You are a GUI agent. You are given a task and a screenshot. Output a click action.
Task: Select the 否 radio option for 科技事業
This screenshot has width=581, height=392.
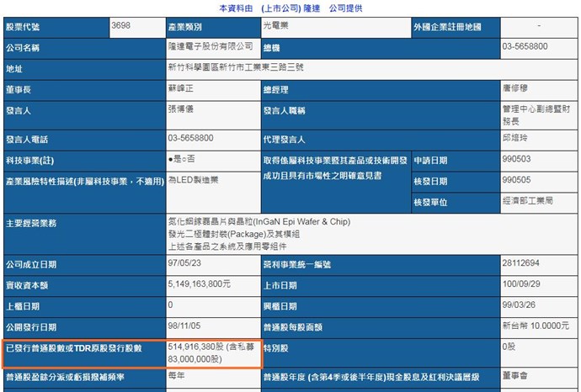(183, 160)
